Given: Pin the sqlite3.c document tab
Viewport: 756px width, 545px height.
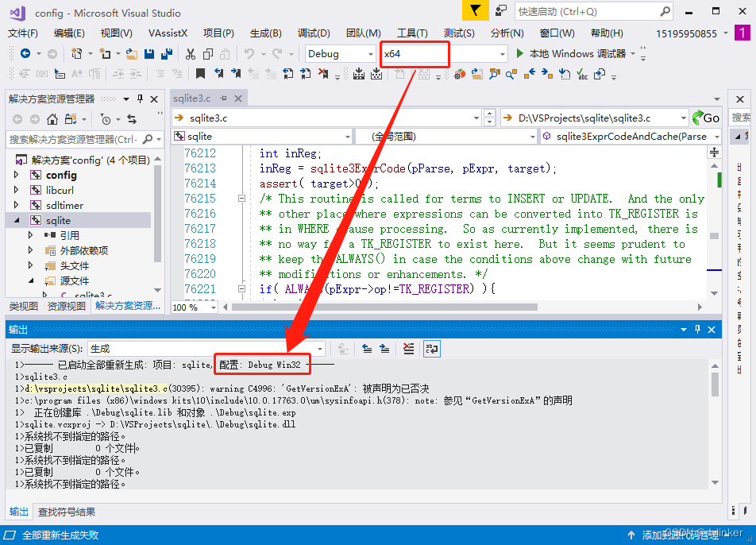Looking at the screenshot, I should pyautogui.click(x=224, y=99).
